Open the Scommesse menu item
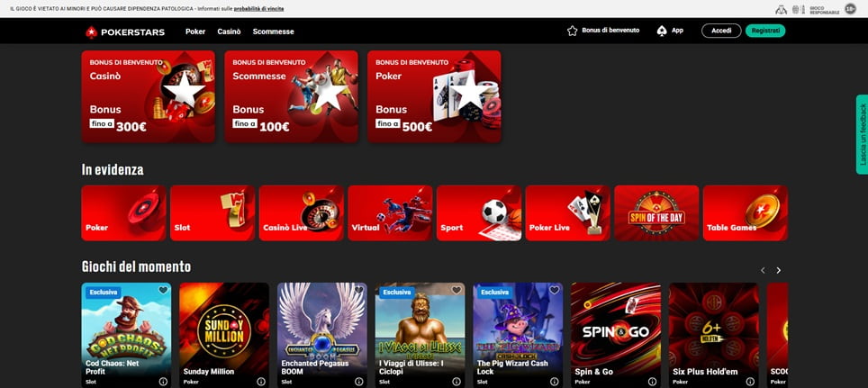Image resolution: width=868 pixels, height=388 pixels. point(273,32)
